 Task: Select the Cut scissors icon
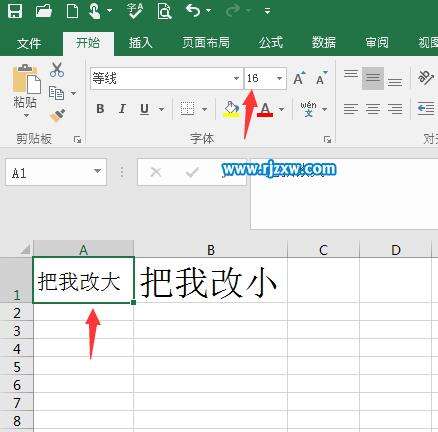(57, 70)
